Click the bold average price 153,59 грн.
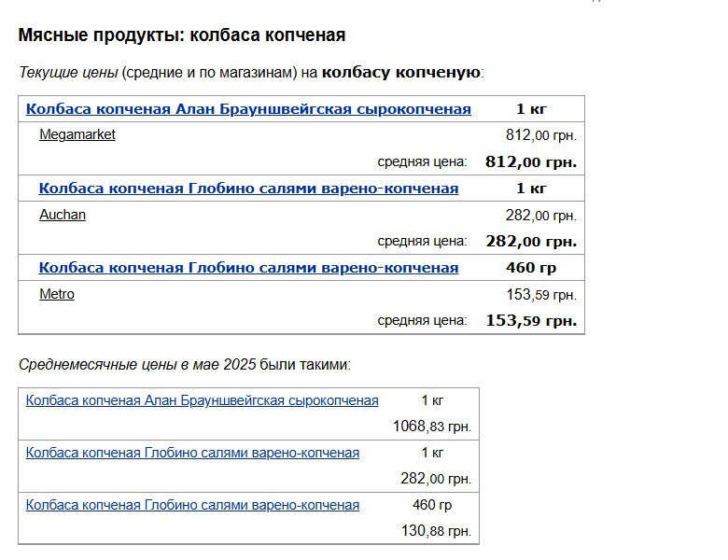Image resolution: width=728 pixels, height=560 pixels. click(x=531, y=321)
